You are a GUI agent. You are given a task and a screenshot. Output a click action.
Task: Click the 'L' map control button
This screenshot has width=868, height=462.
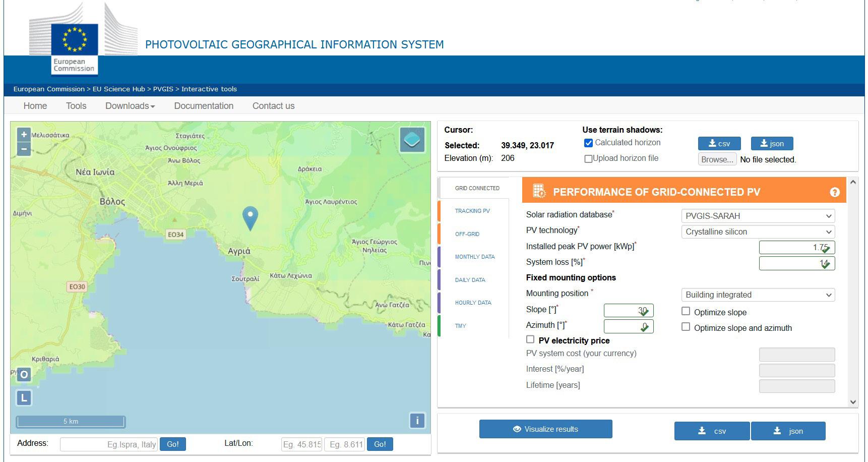click(x=24, y=398)
